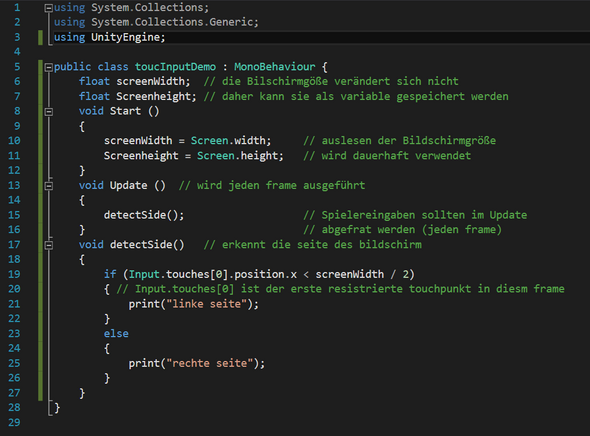Click comment 'ist der erste resistrierte touchpunkt'
590x436 pixels.
tap(356, 289)
